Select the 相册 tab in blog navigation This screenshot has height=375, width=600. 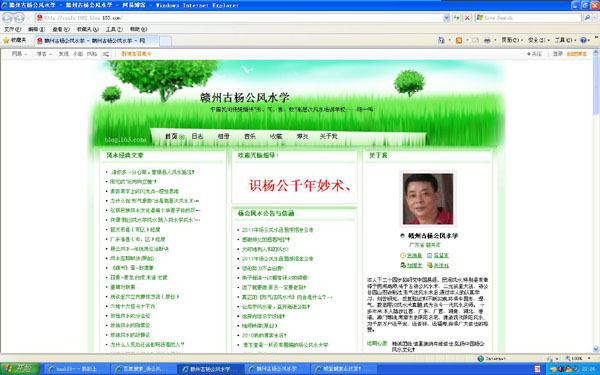pyautogui.click(x=223, y=136)
